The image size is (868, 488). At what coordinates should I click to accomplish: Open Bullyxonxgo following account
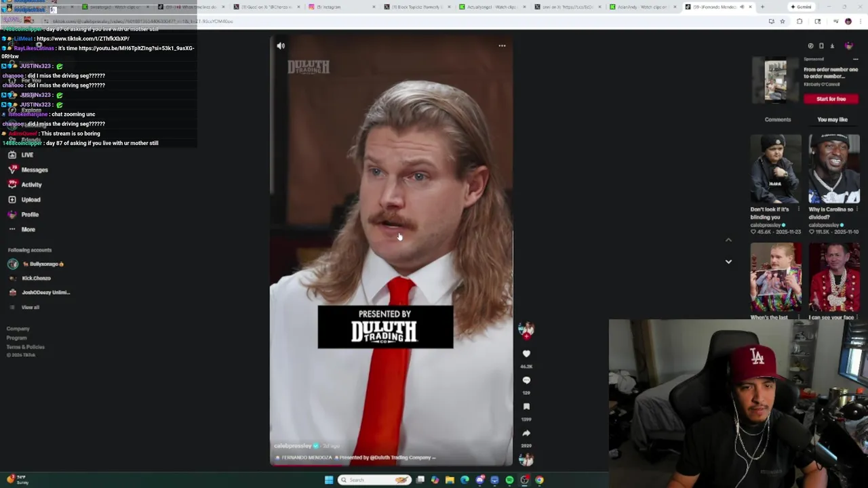tap(36, 264)
